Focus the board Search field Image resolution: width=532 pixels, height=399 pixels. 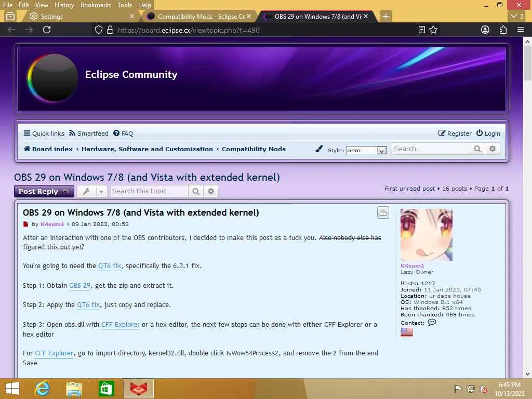pyautogui.click(x=431, y=149)
